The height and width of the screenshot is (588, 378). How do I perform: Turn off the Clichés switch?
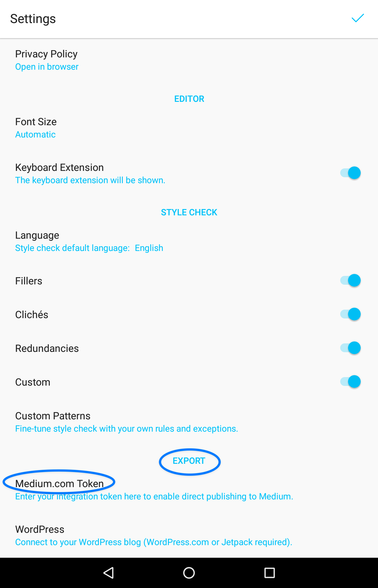point(350,314)
